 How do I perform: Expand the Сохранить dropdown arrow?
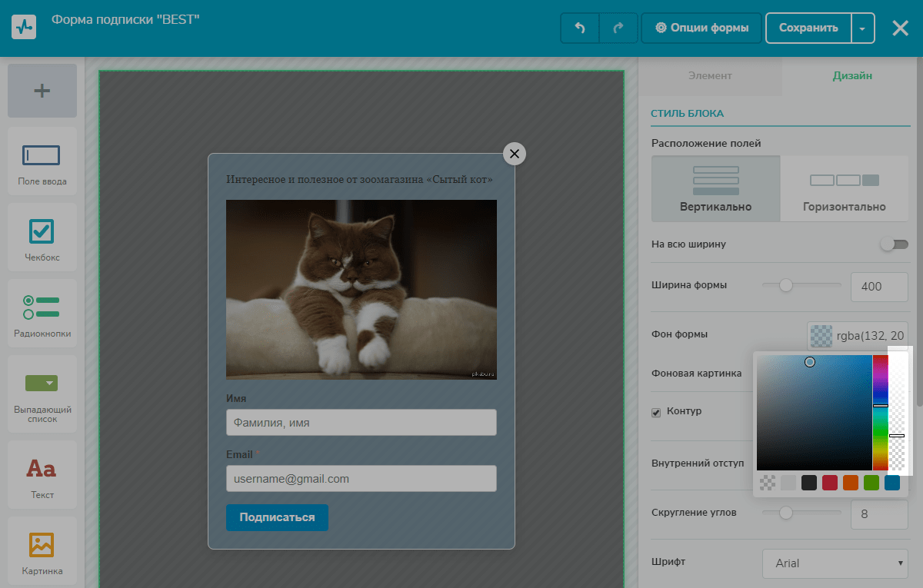pyautogui.click(x=862, y=28)
